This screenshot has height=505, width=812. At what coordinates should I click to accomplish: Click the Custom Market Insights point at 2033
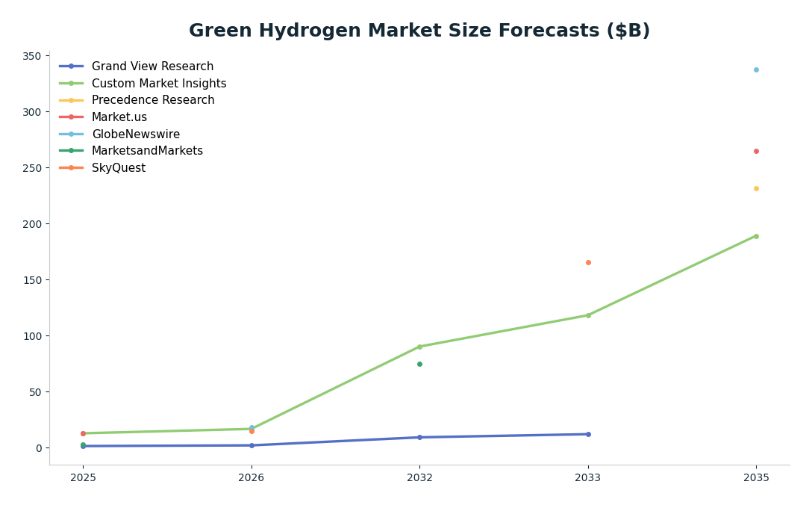588,315
